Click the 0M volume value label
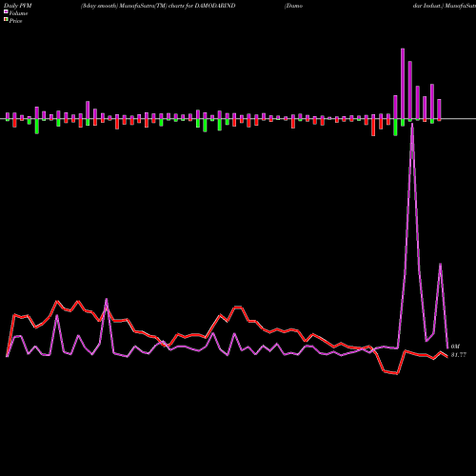This screenshot has width=476, height=476. click(455, 347)
